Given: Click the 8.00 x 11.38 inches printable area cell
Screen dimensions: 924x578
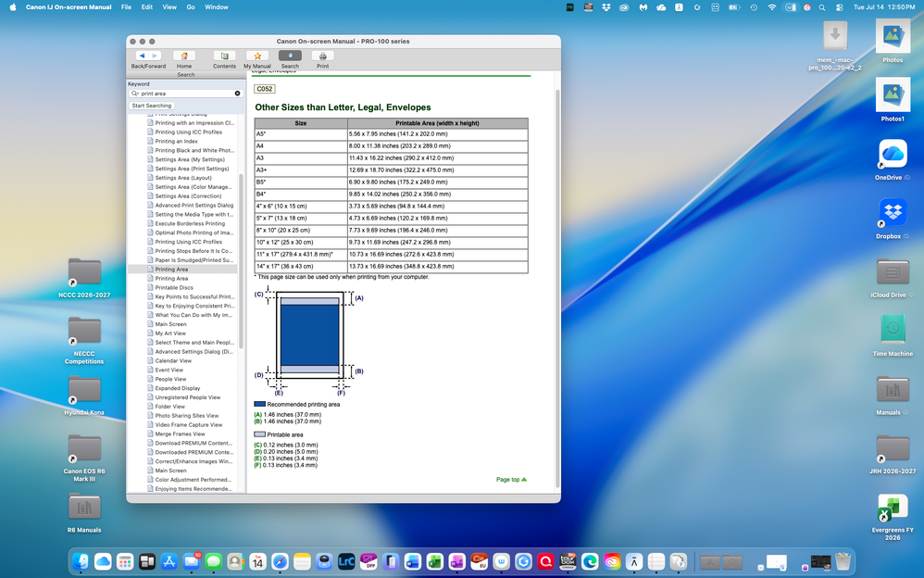Looking at the screenshot, I should (x=437, y=145).
